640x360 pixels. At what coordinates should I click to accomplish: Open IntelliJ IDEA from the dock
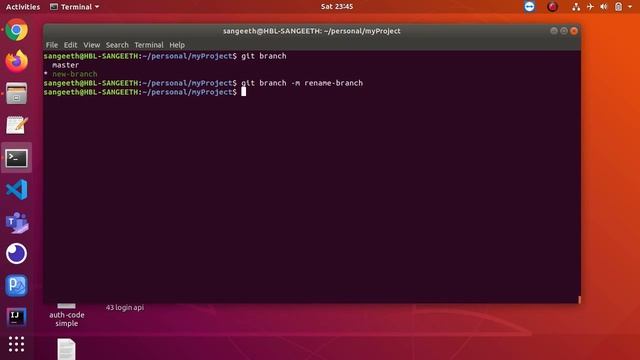click(x=16, y=317)
